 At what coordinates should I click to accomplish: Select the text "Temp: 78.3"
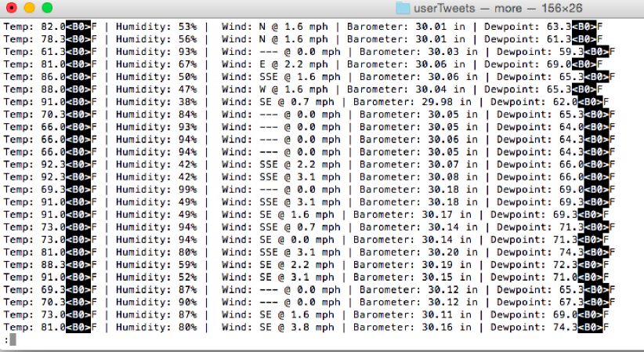[x=34, y=39]
